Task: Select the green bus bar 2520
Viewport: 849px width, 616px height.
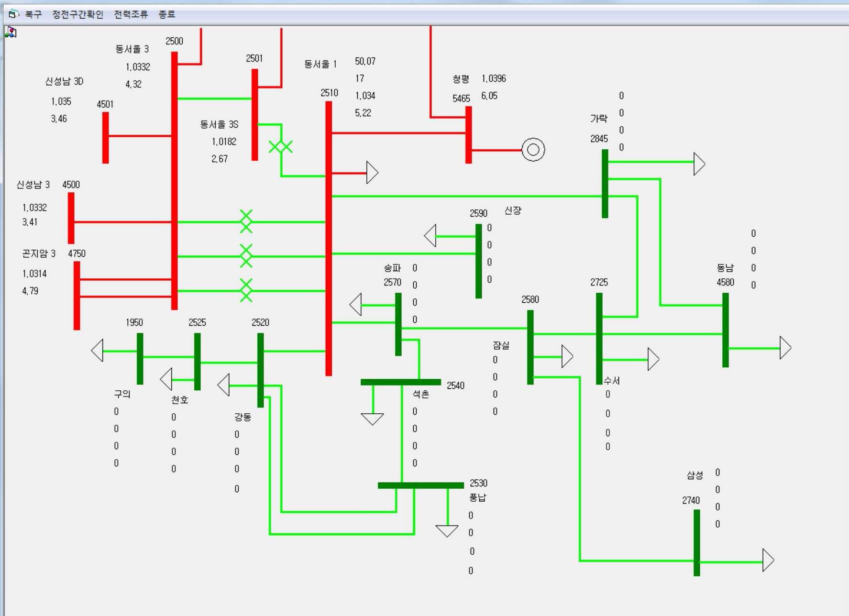Action: 261,370
